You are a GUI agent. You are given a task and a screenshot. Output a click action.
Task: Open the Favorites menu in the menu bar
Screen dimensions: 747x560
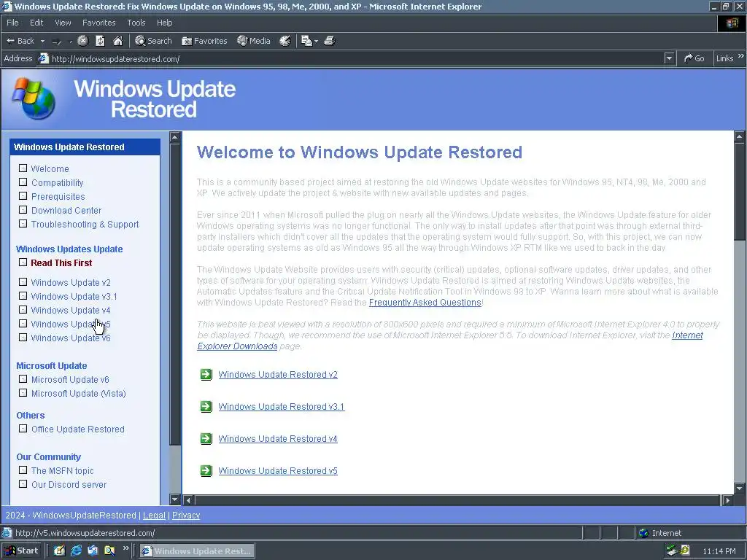[x=98, y=23]
